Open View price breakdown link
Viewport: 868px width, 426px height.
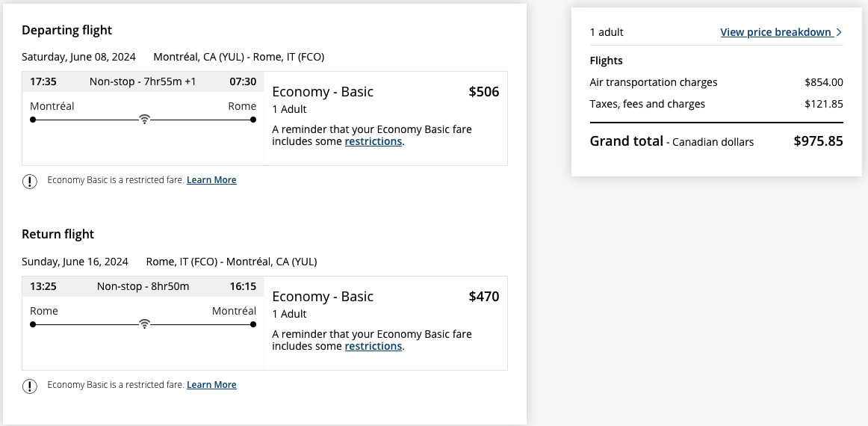click(775, 32)
